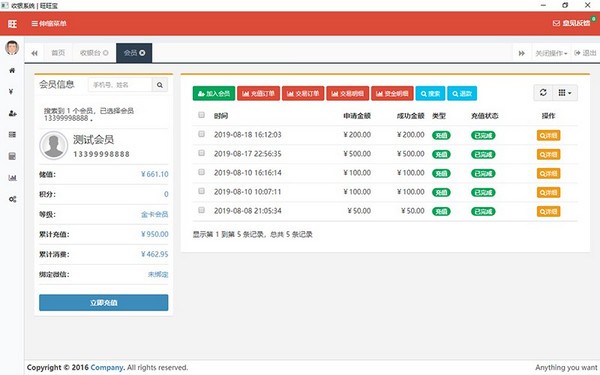Focus the 手机号、姓名 search field

pyautogui.click(x=120, y=85)
